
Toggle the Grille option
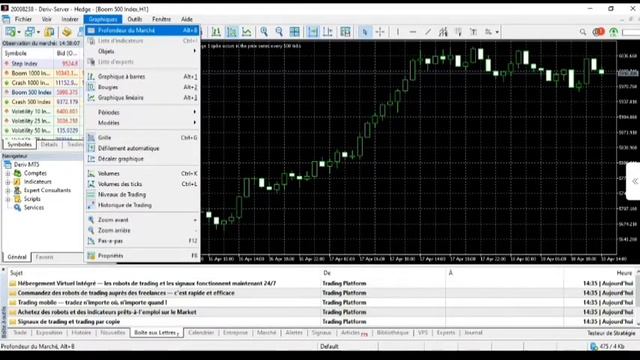tap(142, 138)
